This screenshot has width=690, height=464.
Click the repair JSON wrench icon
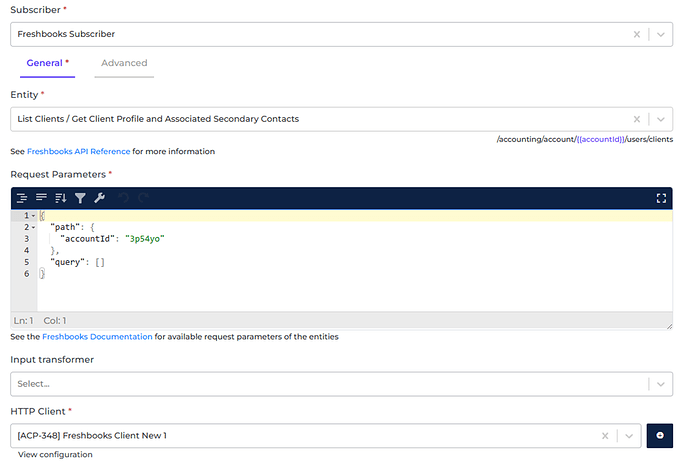click(99, 198)
